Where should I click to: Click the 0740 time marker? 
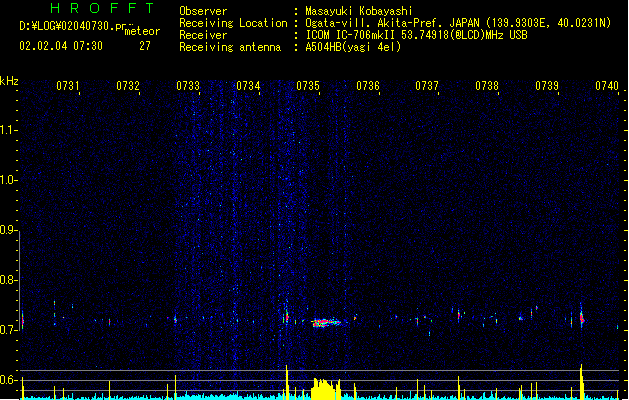607,86
